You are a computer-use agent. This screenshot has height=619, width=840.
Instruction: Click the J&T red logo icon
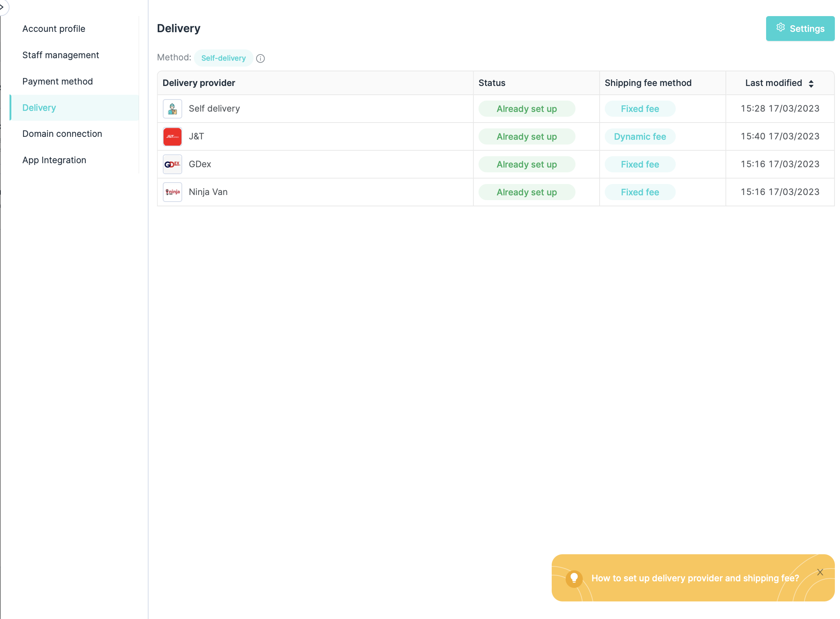pyautogui.click(x=172, y=136)
